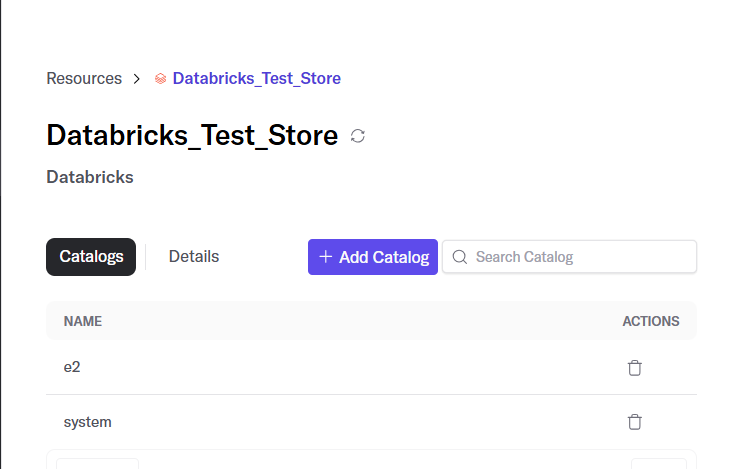Click the breadcrumb chevron after Resources
738x469 pixels.
coord(136,79)
